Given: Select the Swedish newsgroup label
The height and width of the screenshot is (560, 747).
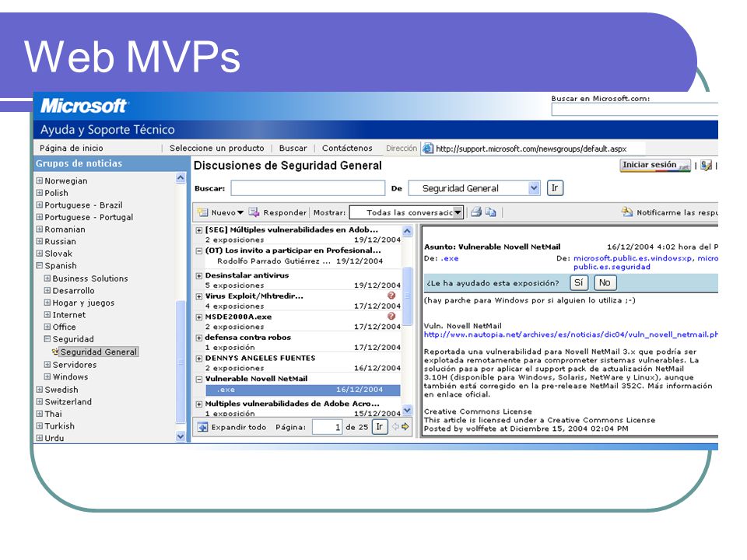Looking at the screenshot, I should (x=61, y=390).
